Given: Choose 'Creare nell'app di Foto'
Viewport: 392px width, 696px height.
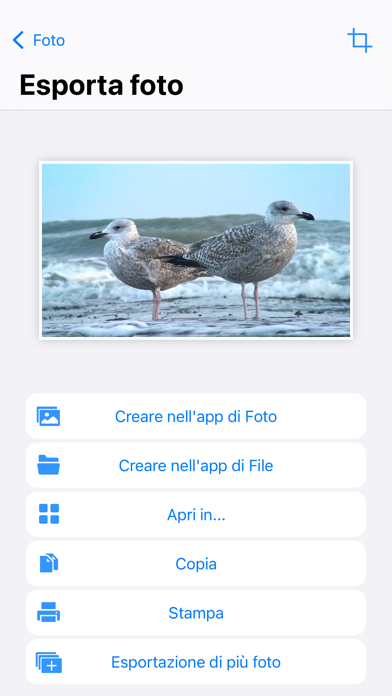Looking at the screenshot, I should coord(196,416).
